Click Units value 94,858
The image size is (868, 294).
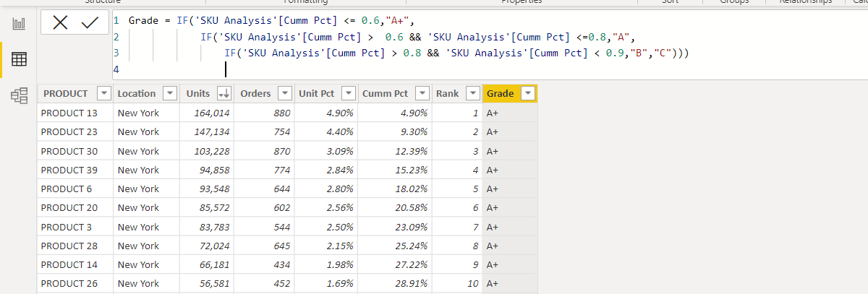[214, 170]
